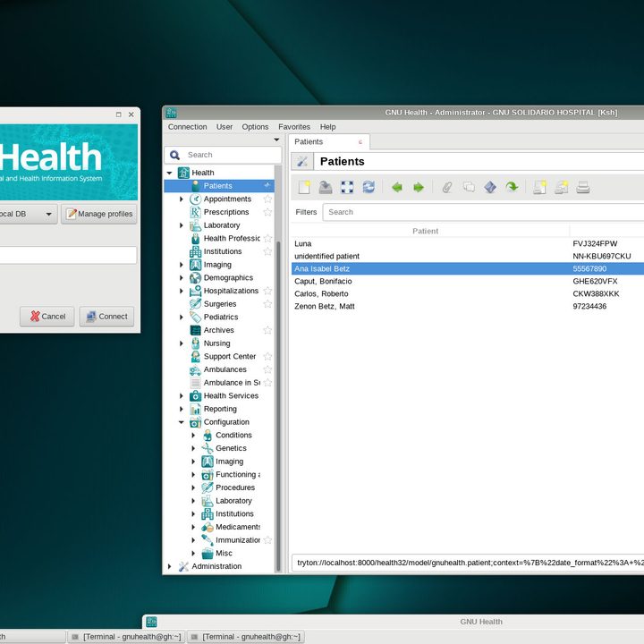Expand the Demographics tree node
644x644 pixels.
pos(181,277)
